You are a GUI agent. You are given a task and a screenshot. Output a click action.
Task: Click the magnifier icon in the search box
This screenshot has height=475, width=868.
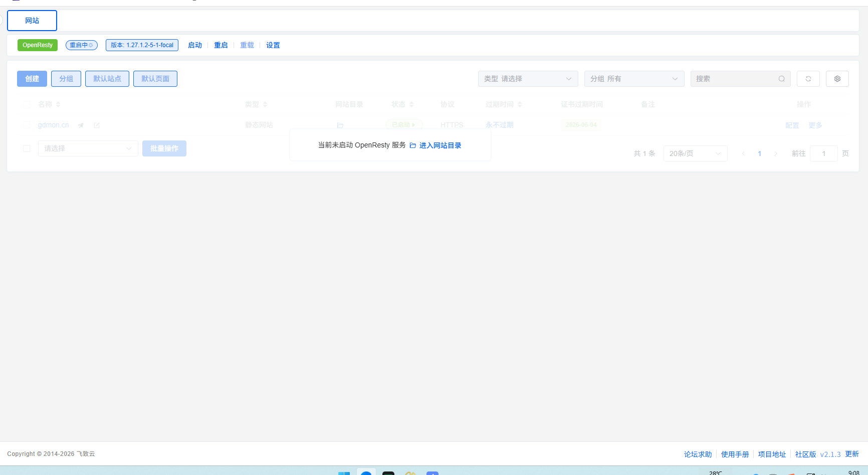781,79
